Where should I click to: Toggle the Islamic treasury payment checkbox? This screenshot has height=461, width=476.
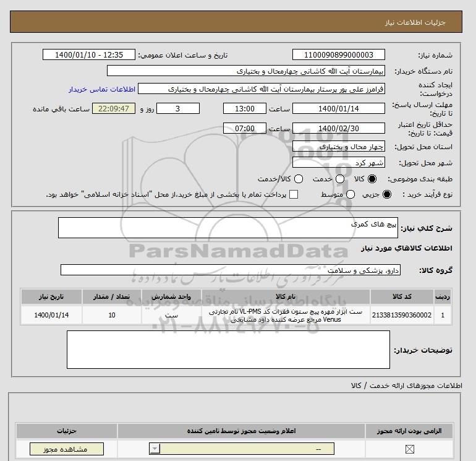pyautogui.click(x=294, y=194)
